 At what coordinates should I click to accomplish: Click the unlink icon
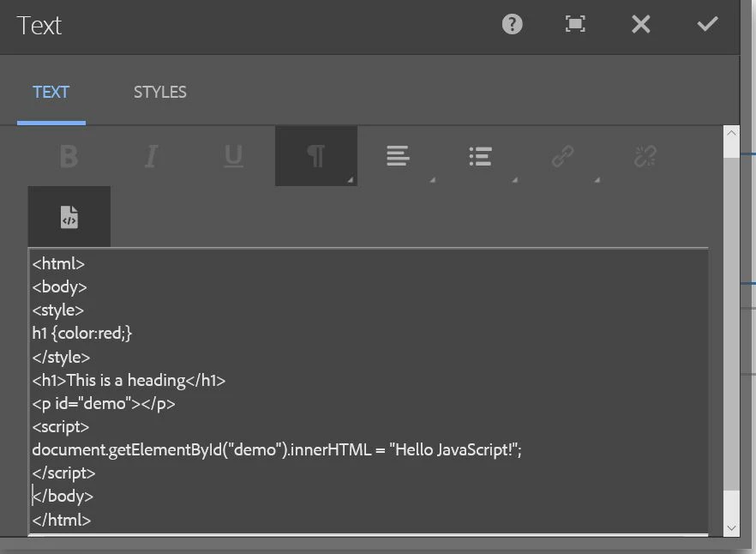(x=645, y=156)
